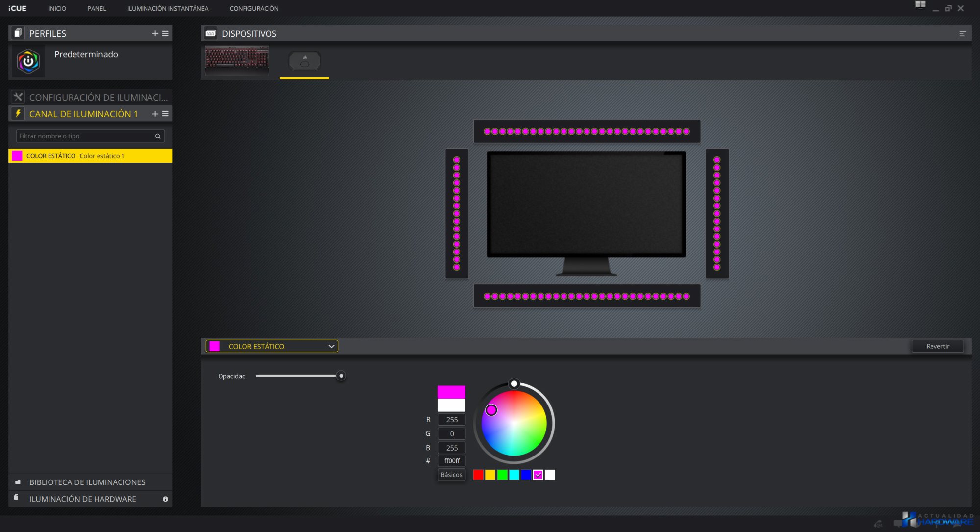
Task: Click the filter search magnifier icon
Action: pyautogui.click(x=158, y=136)
